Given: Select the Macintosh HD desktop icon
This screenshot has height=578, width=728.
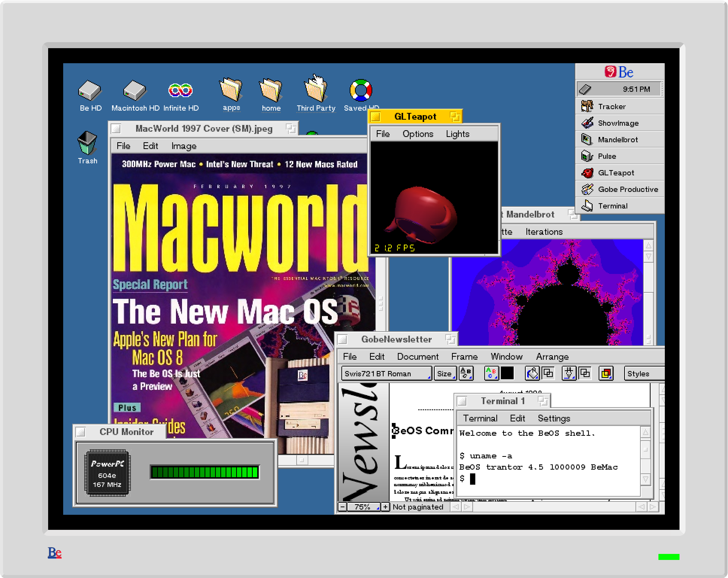Looking at the screenshot, I should tap(135, 91).
